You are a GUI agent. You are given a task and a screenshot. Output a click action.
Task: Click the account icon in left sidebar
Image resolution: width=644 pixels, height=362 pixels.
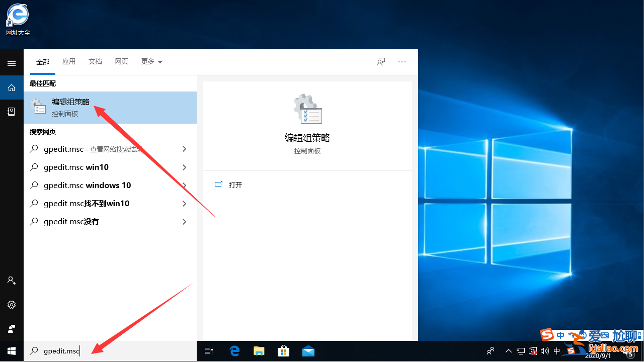tap(11, 280)
